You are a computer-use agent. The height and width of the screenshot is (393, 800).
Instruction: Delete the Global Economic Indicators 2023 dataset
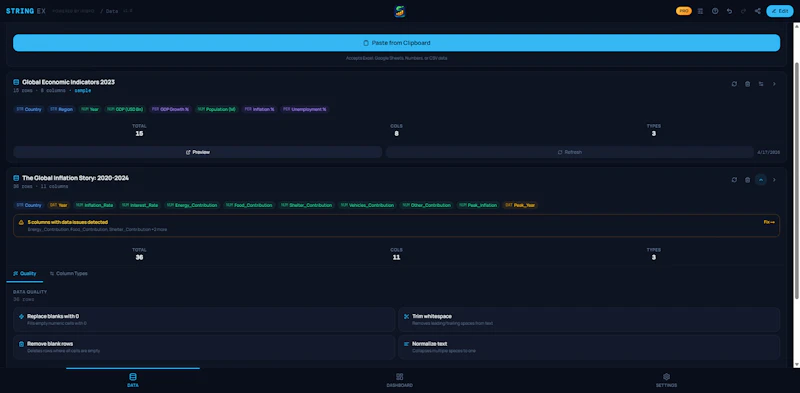pos(747,84)
